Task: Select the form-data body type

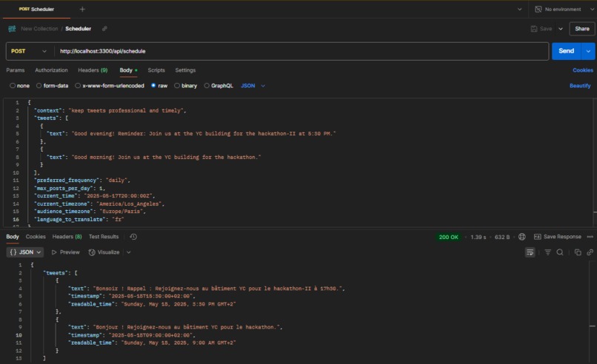Action: click(x=39, y=86)
